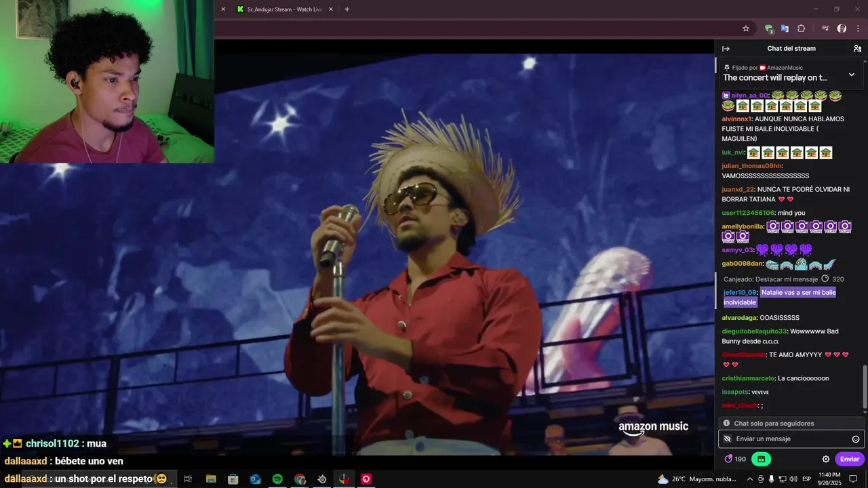Click the streamer webcam overlay
Viewport: 868px width, 488px height.
coord(107,81)
